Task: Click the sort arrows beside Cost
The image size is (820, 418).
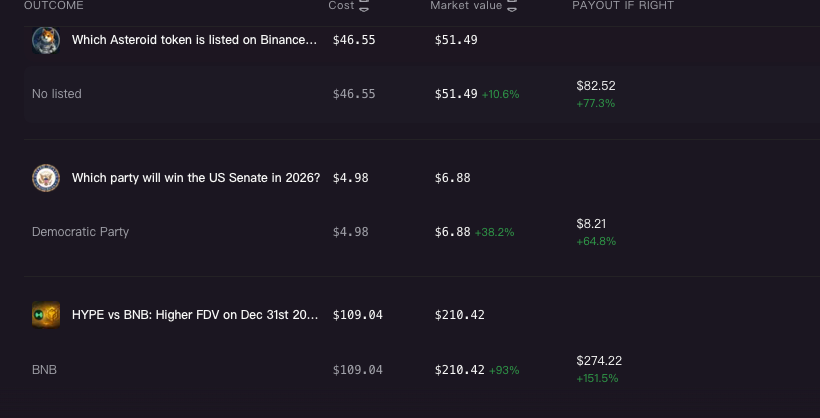Action: (364, 6)
